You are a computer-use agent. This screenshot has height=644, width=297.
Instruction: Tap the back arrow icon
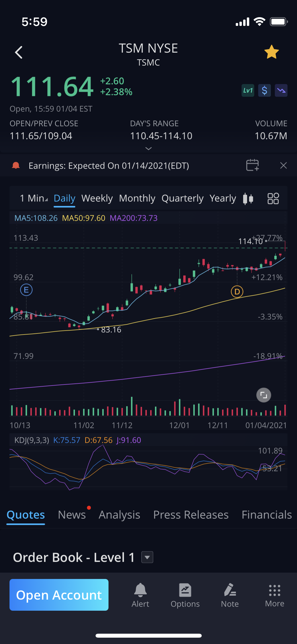19,52
